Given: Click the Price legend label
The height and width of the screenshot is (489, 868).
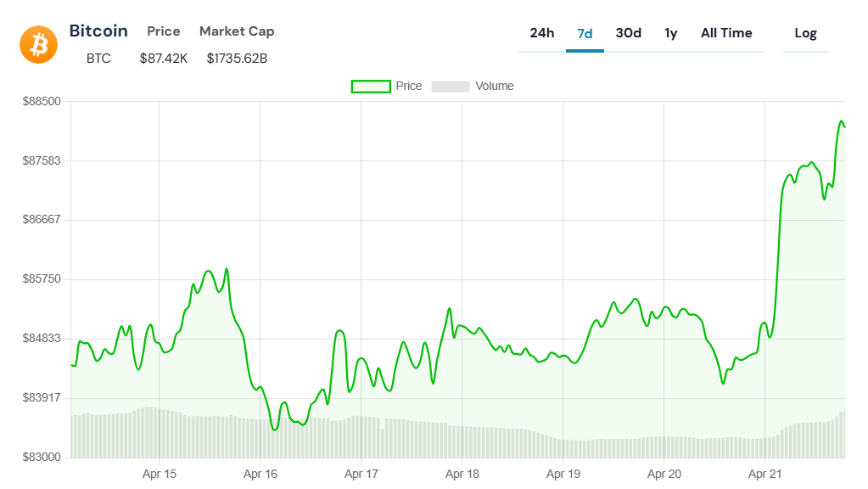Looking at the screenshot, I should point(408,87).
